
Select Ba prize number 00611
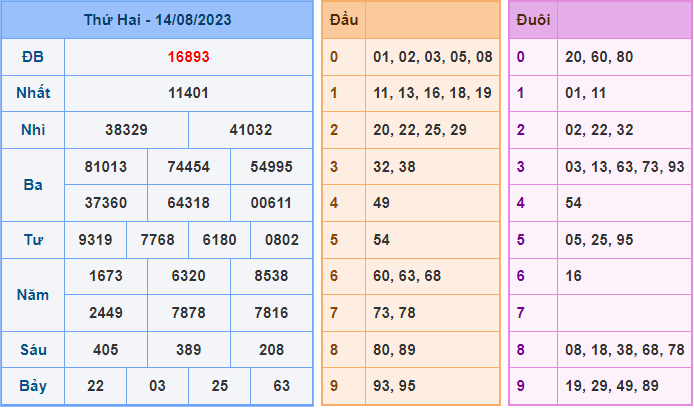click(x=271, y=203)
